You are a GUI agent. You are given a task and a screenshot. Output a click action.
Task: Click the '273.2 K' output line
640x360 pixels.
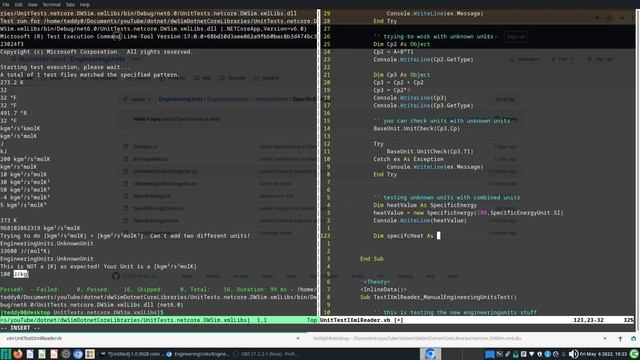[x=12, y=82]
